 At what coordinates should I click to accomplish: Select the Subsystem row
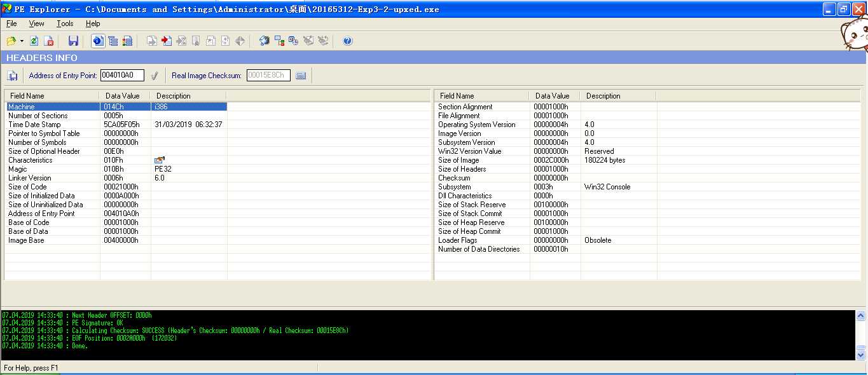click(546, 187)
